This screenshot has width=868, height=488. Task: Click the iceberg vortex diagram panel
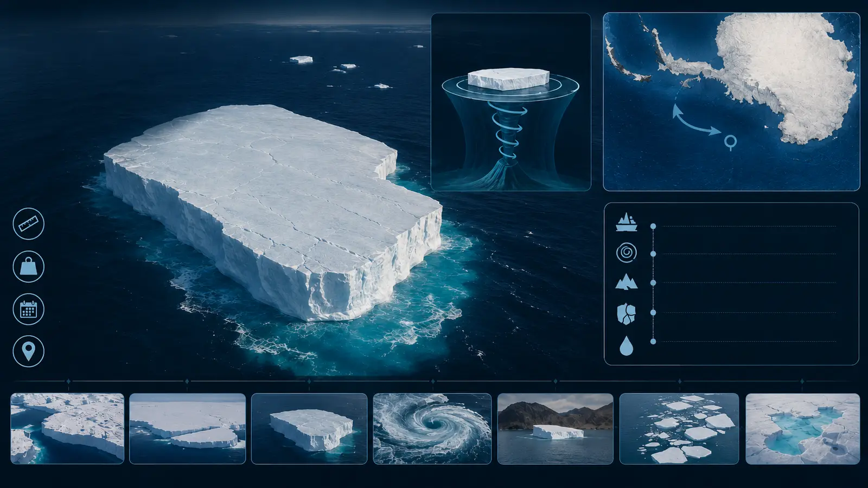pos(510,102)
